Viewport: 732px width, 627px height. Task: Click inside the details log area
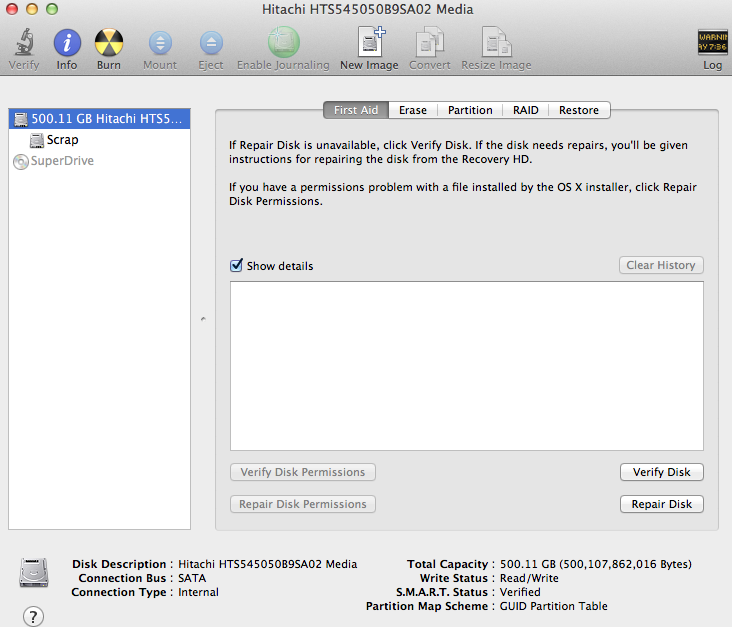pyautogui.click(x=467, y=366)
